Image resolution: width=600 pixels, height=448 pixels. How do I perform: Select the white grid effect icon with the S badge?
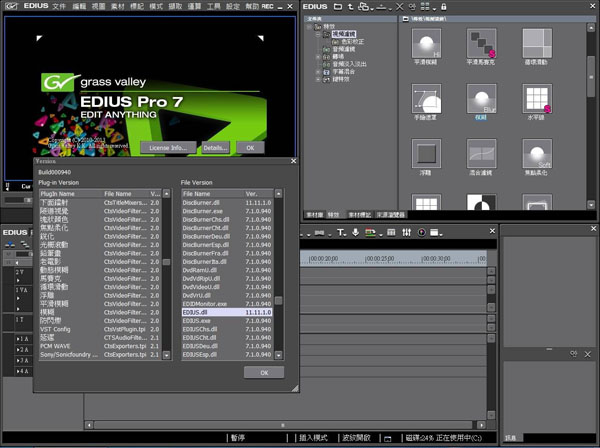[x=537, y=98]
